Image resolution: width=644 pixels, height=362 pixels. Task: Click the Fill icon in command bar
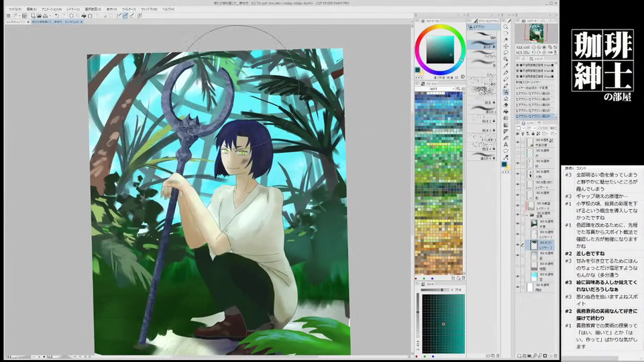point(84,15)
